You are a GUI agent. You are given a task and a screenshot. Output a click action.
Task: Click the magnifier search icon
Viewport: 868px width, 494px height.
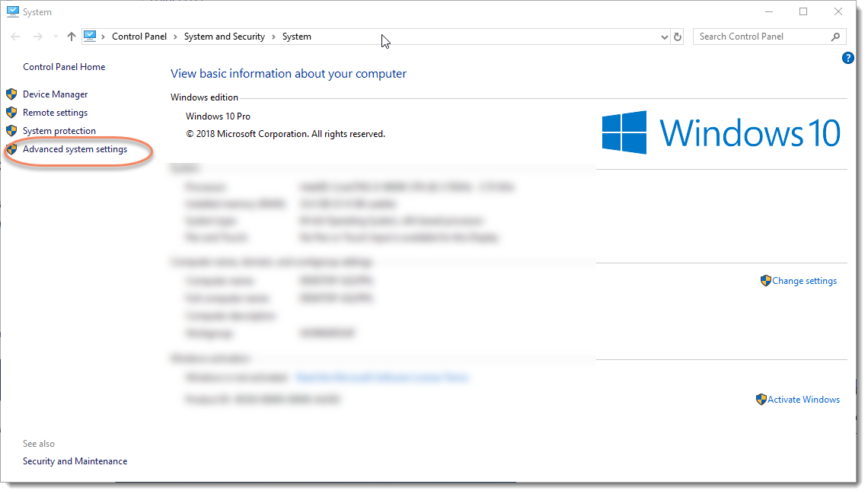tap(835, 37)
